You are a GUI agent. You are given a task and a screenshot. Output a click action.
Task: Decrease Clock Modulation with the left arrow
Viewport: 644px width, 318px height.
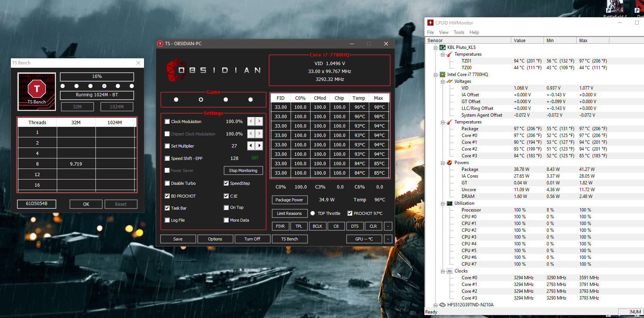251,121
